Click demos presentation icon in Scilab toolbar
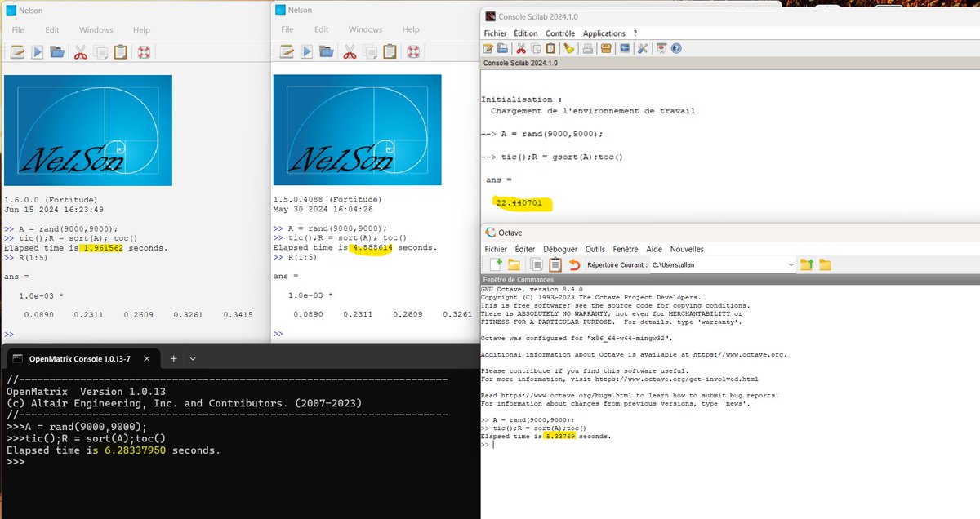The height and width of the screenshot is (519, 980). 662,49
